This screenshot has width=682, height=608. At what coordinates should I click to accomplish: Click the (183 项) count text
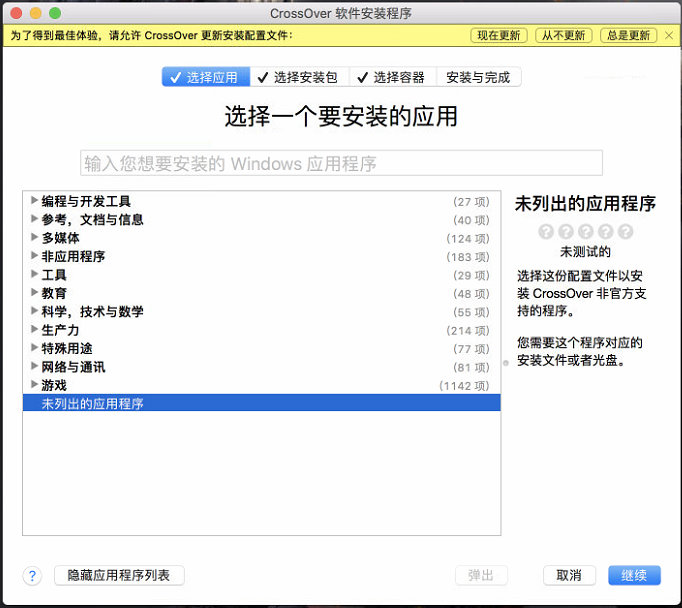[468, 257]
